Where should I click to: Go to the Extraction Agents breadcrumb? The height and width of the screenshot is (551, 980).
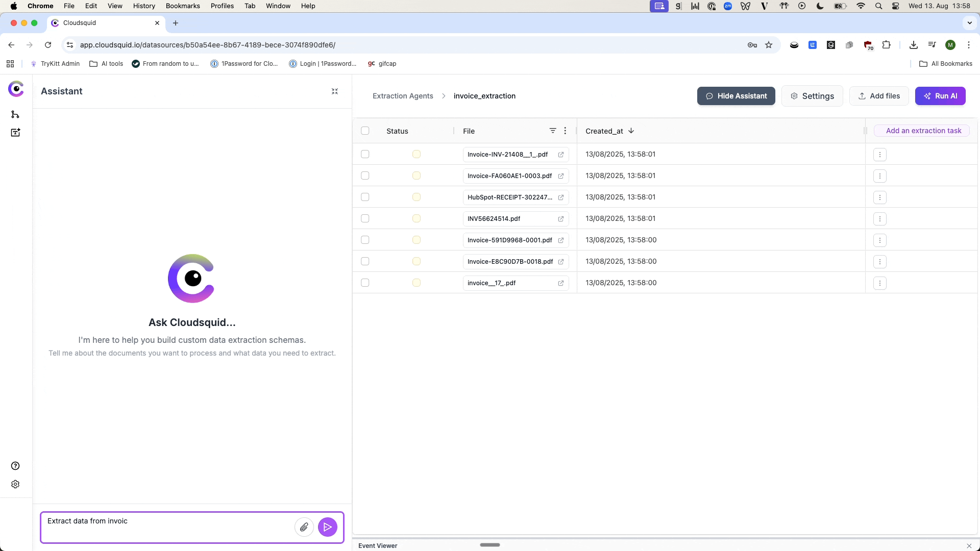click(403, 96)
